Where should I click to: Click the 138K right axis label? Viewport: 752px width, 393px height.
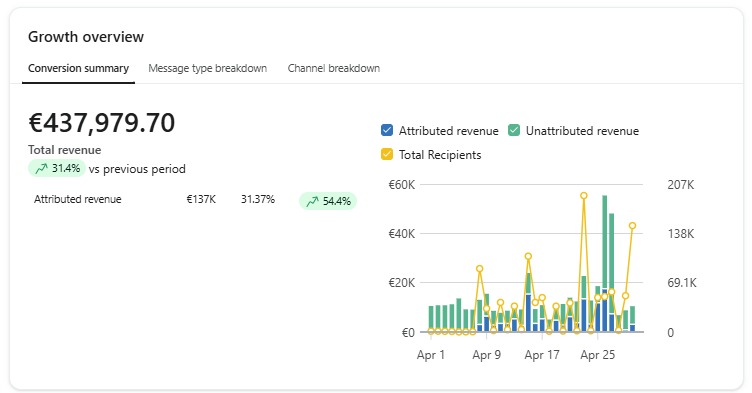coord(681,234)
